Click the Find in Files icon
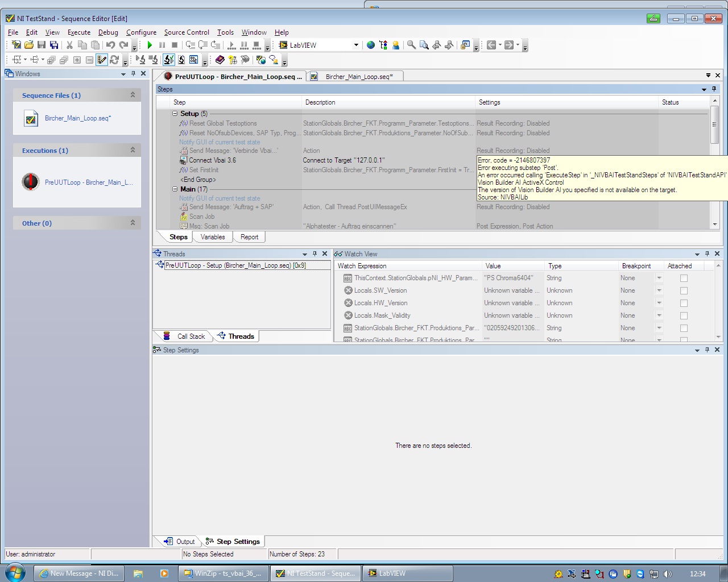The image size is (728, 582). coord(424,45)
